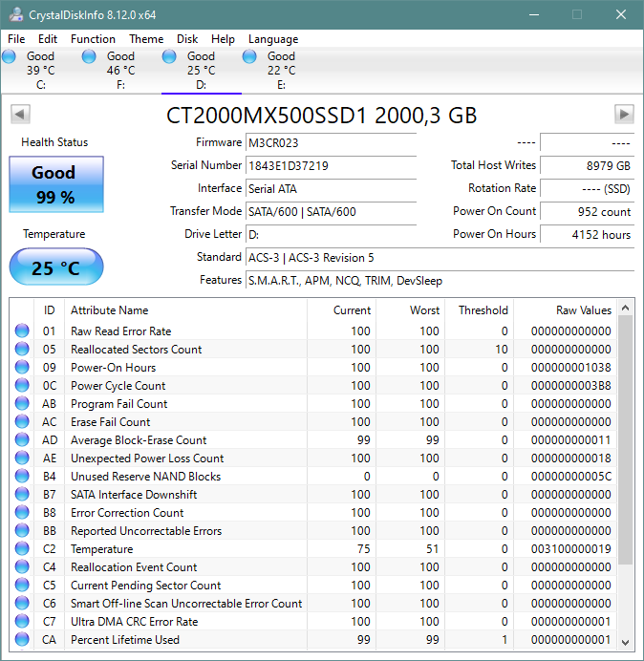Select disk D: tab at 25 °C
The image size is (644, 661).
click(202, 70)
